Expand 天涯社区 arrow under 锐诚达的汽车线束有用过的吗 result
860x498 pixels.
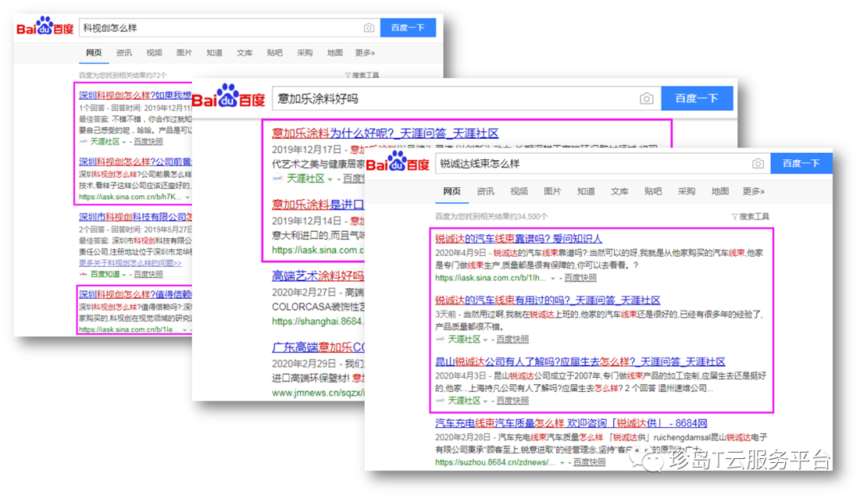(485, 340)
